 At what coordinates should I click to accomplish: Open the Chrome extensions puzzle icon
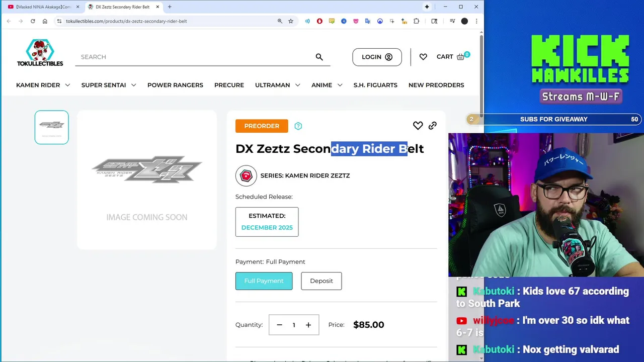(x=416, y=21)
